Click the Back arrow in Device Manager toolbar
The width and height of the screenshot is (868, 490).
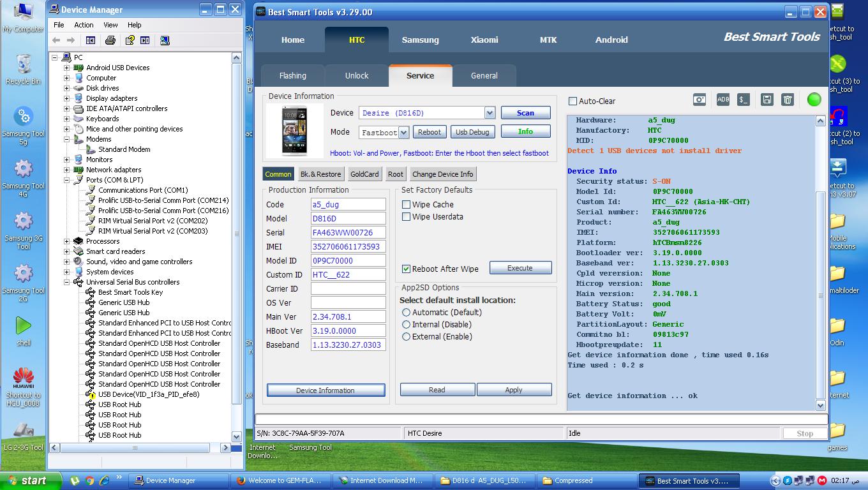point(56,40)
